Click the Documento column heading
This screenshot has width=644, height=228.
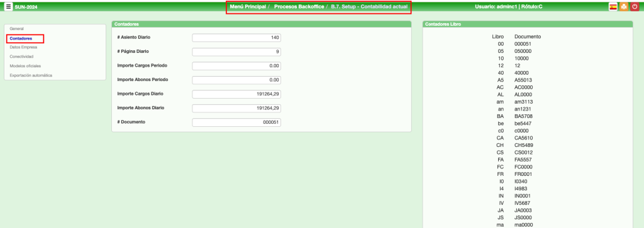click(x=528, y=36)
